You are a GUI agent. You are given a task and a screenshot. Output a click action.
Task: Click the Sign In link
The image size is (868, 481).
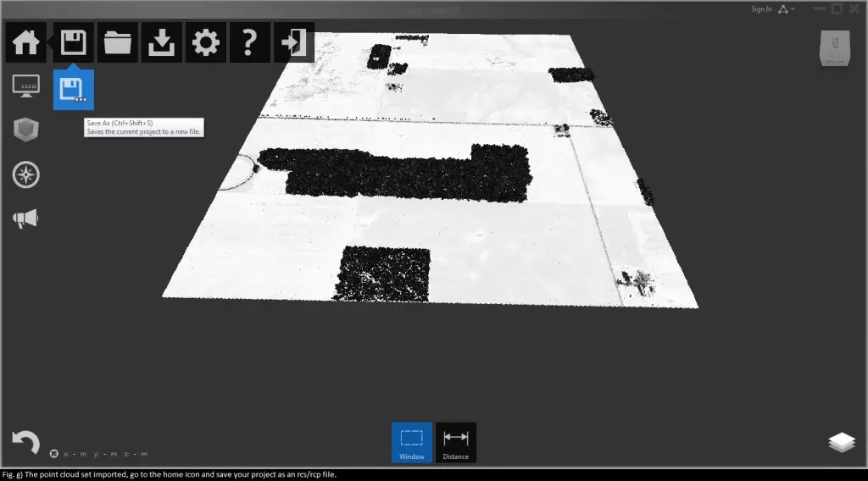[x=760, y=9]
